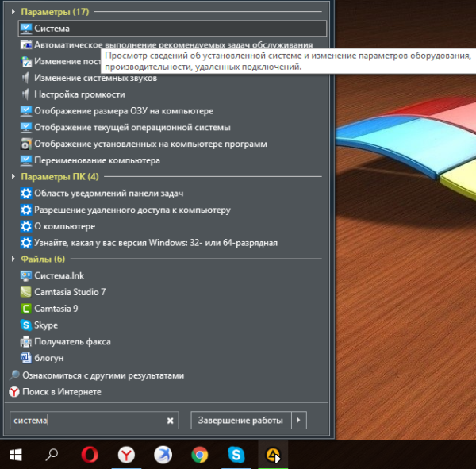Screen dimensions: 476x469
Task: Select text Изменение системных звуков
Action: (96, 78)
